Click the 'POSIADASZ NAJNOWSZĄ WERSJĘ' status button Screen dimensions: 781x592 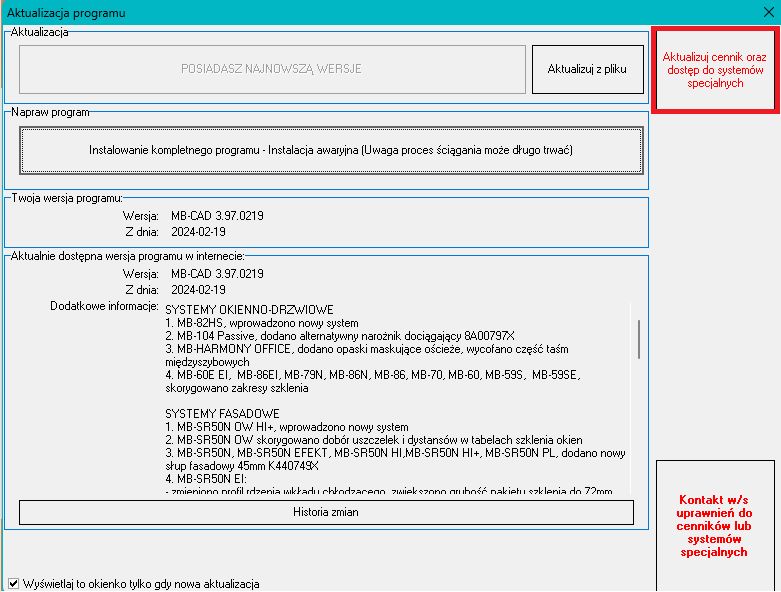tap(272, 69)
